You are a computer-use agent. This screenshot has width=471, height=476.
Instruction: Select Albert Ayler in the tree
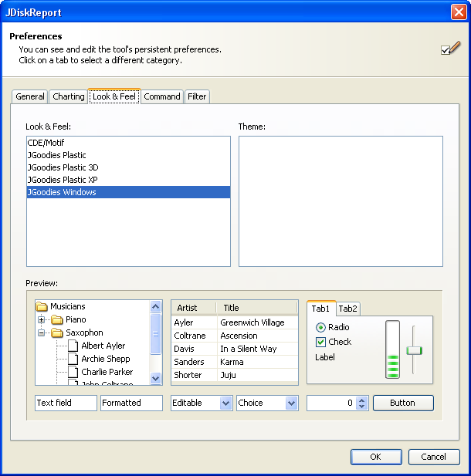click(x=103, y=346)
